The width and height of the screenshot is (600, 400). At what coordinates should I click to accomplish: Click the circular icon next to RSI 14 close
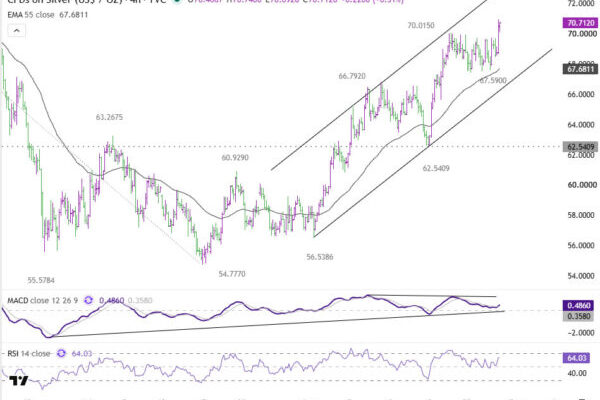tap(61, 353)
